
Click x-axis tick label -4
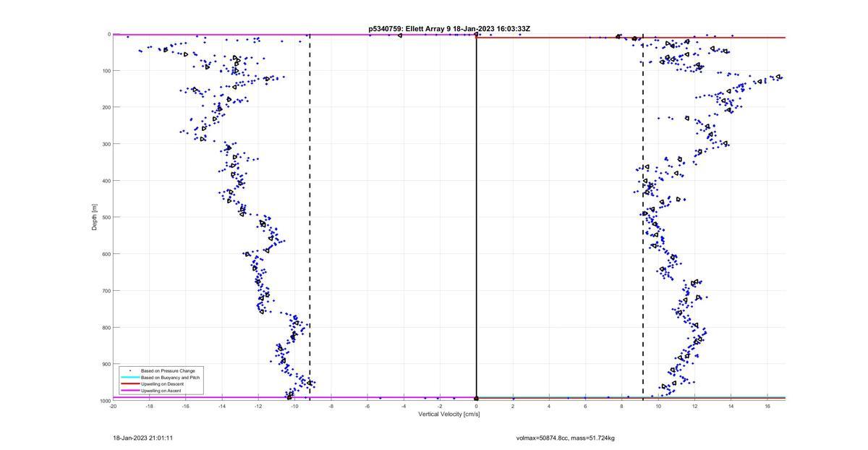[404, 406]
